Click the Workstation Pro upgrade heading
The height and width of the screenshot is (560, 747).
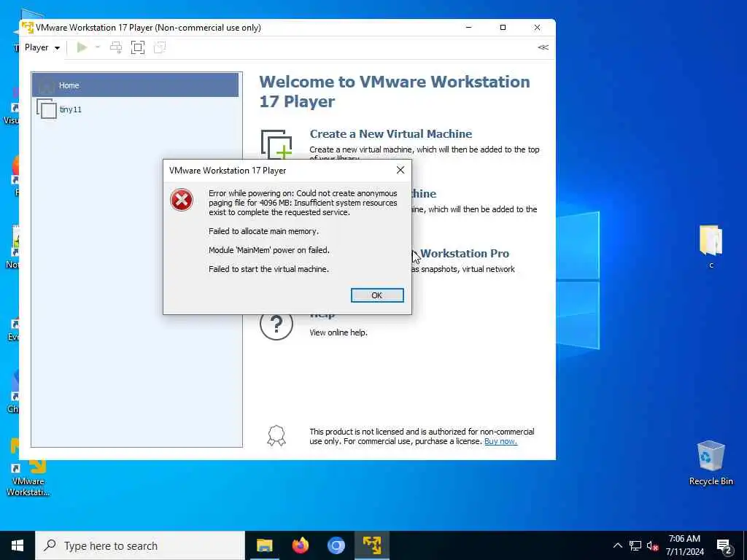pyautogui.click(x=465, y=253)
